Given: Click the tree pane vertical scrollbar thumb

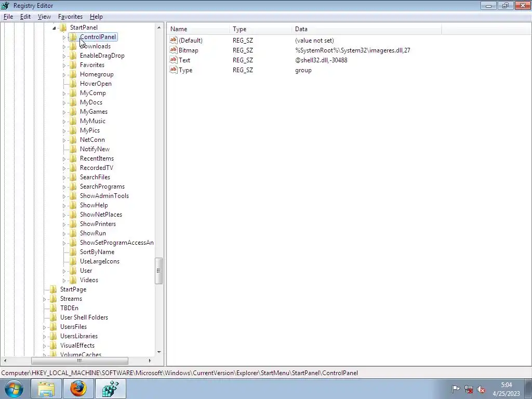Looking at the screenshot, I should tap(158, 271).
